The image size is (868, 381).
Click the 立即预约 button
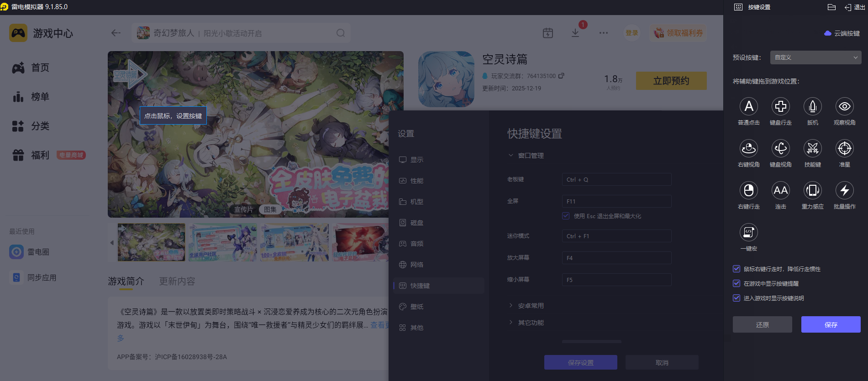tap(671, 81)
